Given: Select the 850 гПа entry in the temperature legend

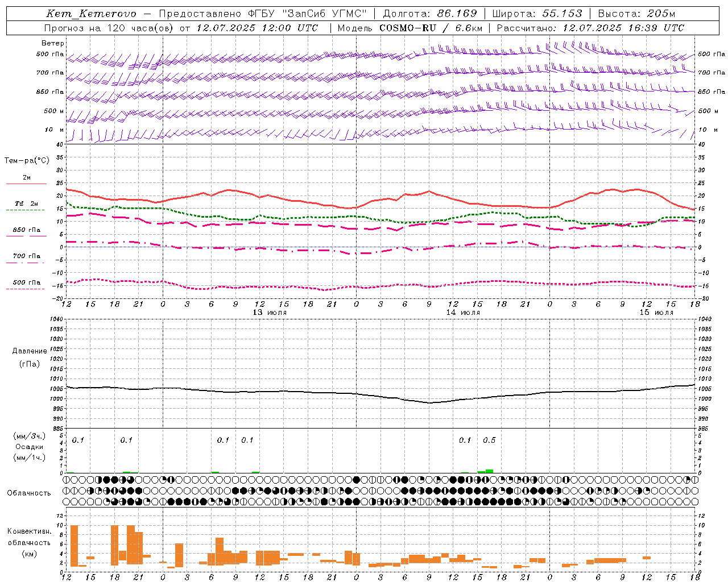Looking at the screenshot, I should tap(27, 230).
